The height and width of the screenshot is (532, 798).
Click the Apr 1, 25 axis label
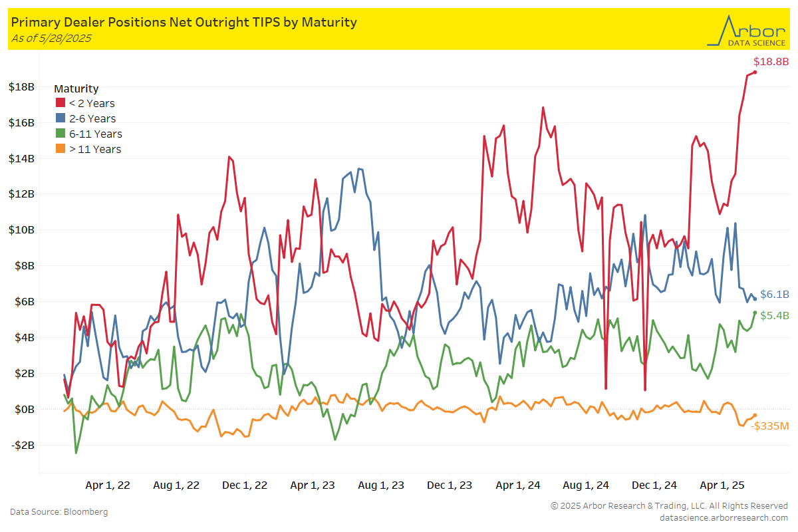point(724,485)
